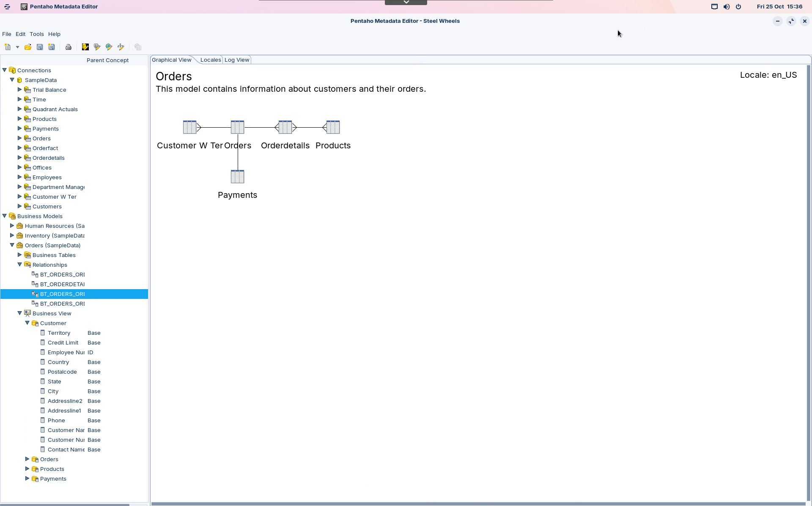Switch to the Log View tab
The image size is (812, 506).
237,60
